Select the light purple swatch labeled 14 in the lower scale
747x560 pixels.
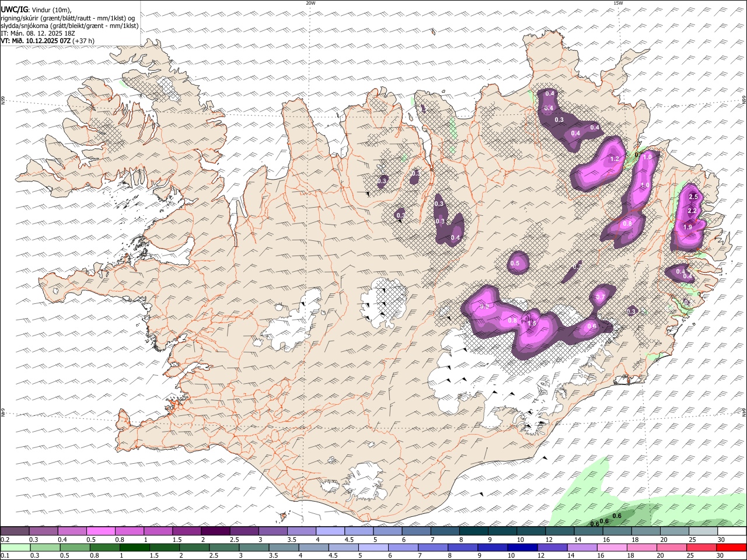582,548
